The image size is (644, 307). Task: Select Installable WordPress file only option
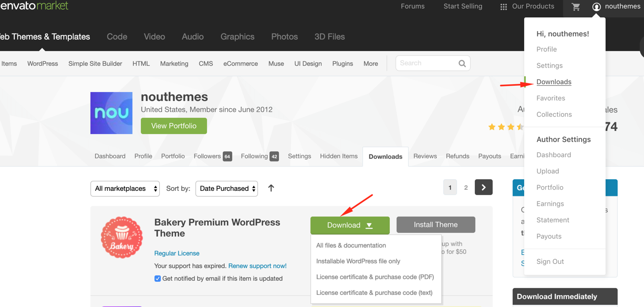(x=358, y=261)
